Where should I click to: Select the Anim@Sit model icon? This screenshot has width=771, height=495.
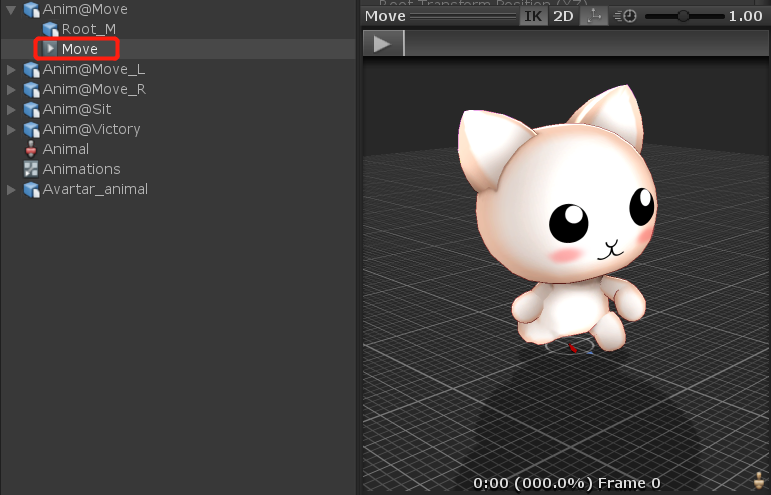pyautogui.click(x=31, y=110)
